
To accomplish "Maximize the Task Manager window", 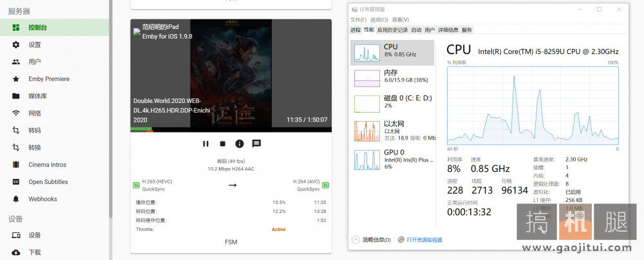I will 599,10.
